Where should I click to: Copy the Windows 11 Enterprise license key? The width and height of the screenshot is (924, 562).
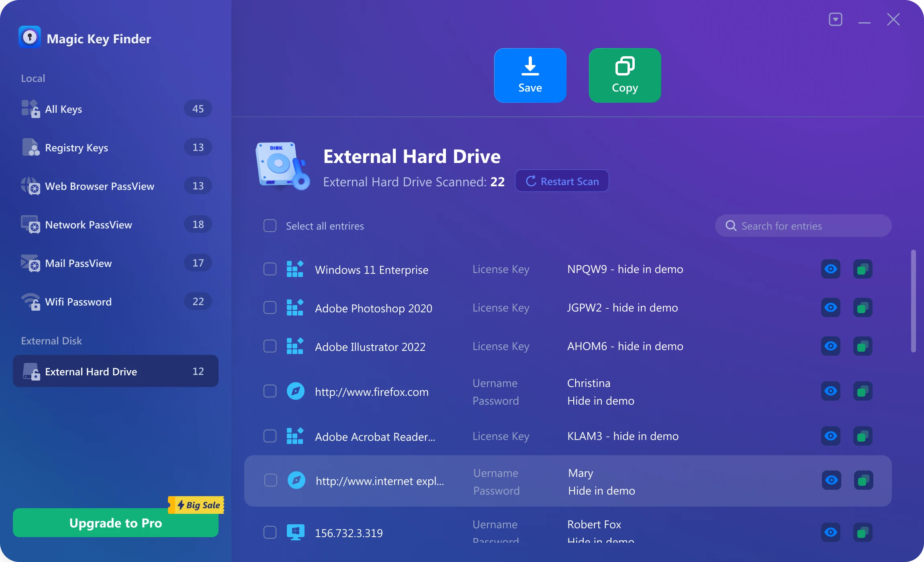click(863, 269)
